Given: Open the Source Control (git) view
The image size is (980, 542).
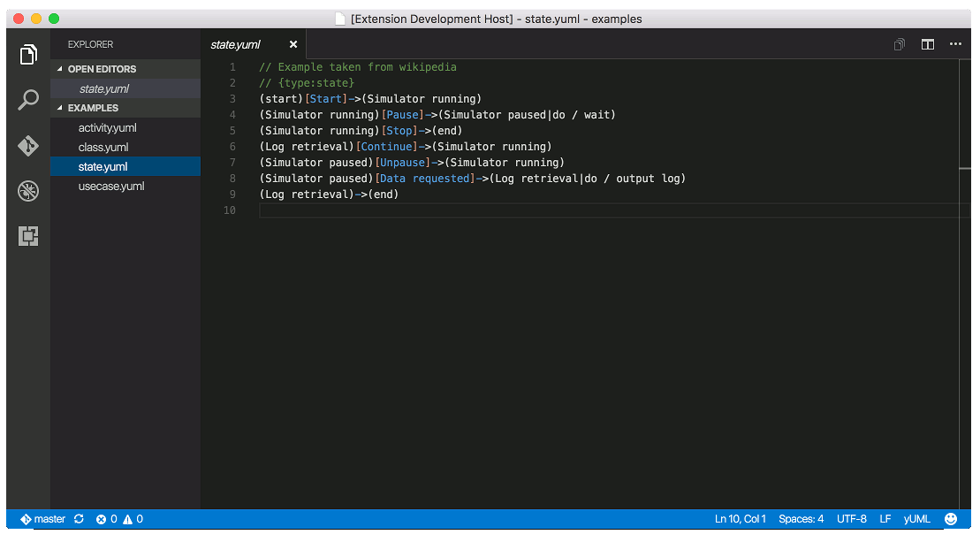Looking at the screenshot, I should [28, 146].
